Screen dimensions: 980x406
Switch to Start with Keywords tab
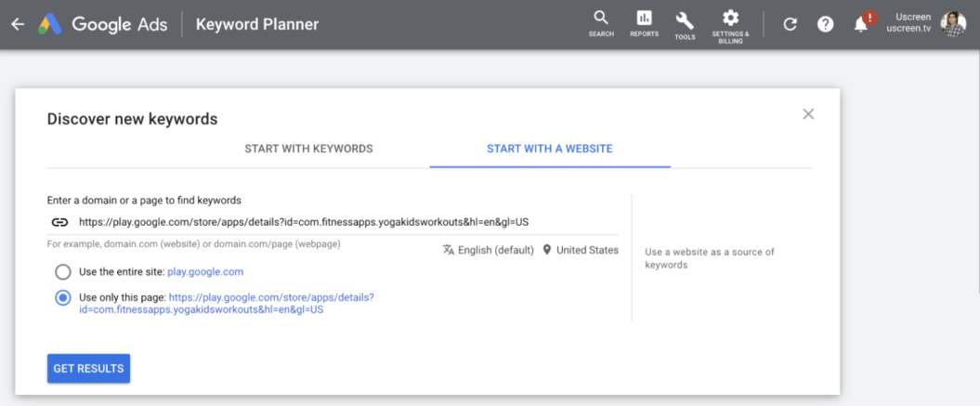(x=308, y=149)
